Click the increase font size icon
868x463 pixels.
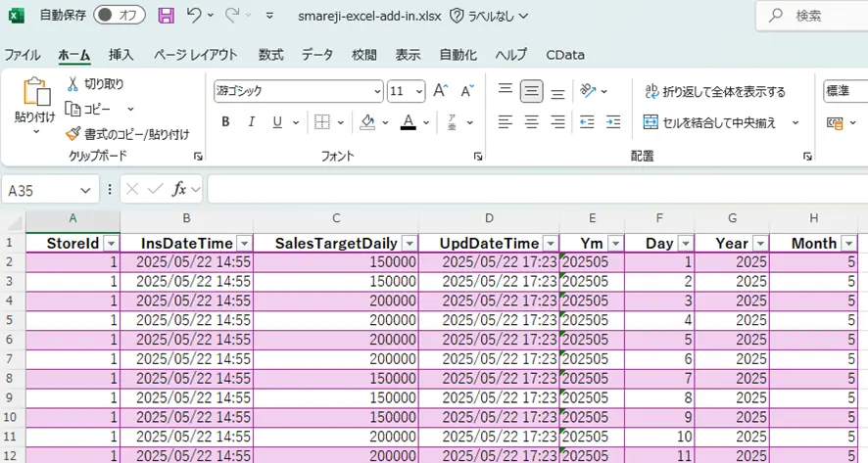[x=440, y=91]
